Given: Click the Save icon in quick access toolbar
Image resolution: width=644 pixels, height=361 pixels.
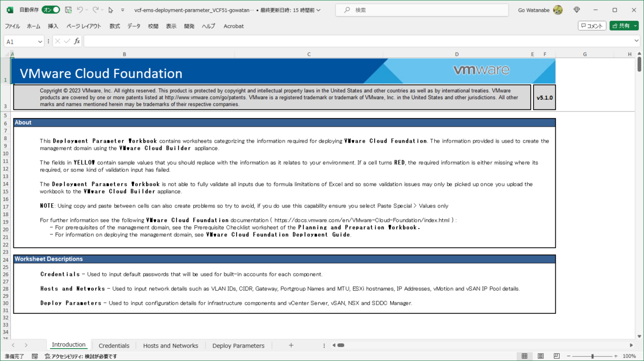Looking at the screenshot, I should coord(68,10).
